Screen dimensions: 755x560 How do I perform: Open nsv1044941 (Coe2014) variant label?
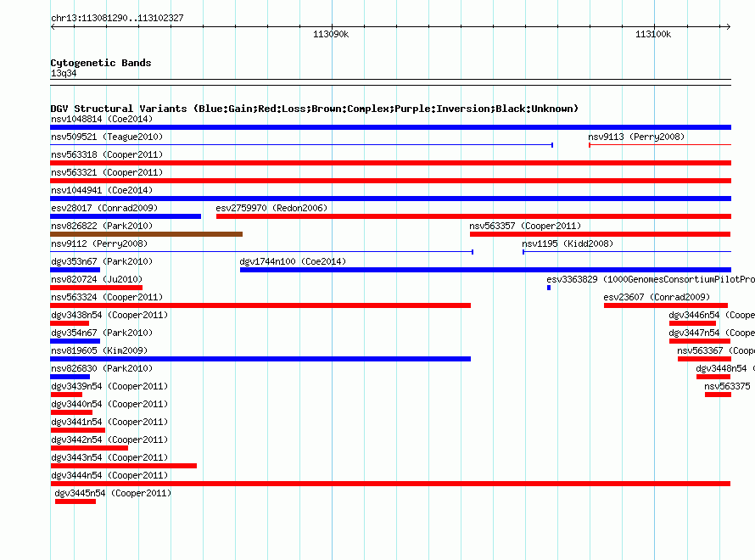tap(102, 190)
